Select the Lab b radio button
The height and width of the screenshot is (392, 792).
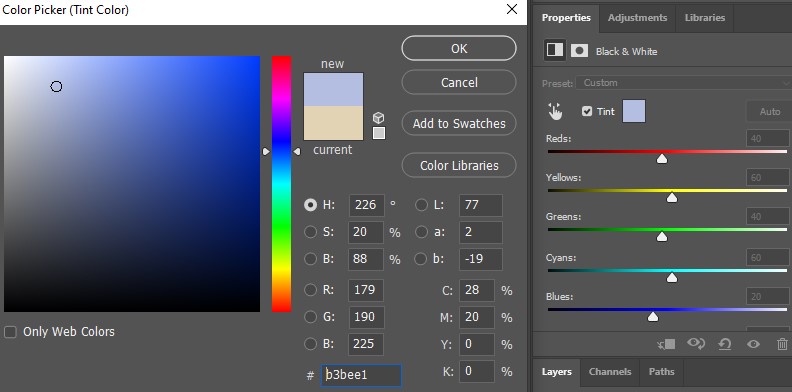tap(420, 259)
